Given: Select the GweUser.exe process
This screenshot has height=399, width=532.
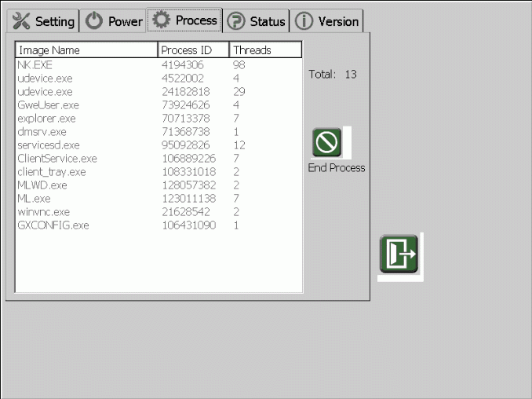Looking at the screenshot, I should 48,105.
